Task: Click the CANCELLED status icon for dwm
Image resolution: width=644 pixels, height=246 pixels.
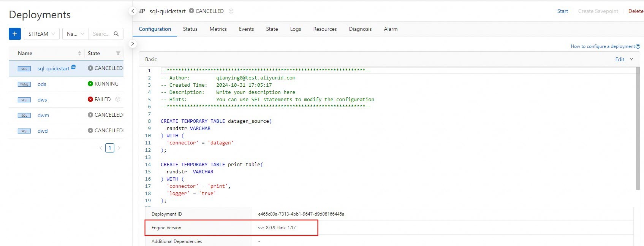Action: pos(90,115)
